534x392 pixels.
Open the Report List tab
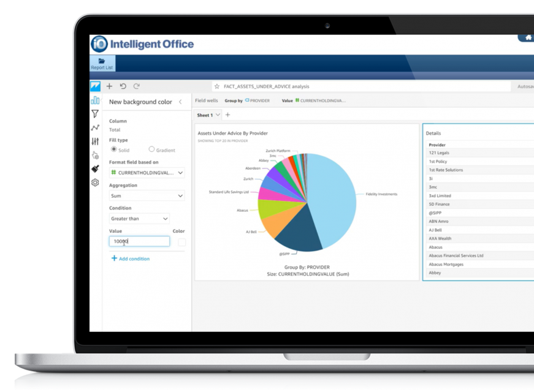point(102,64)
